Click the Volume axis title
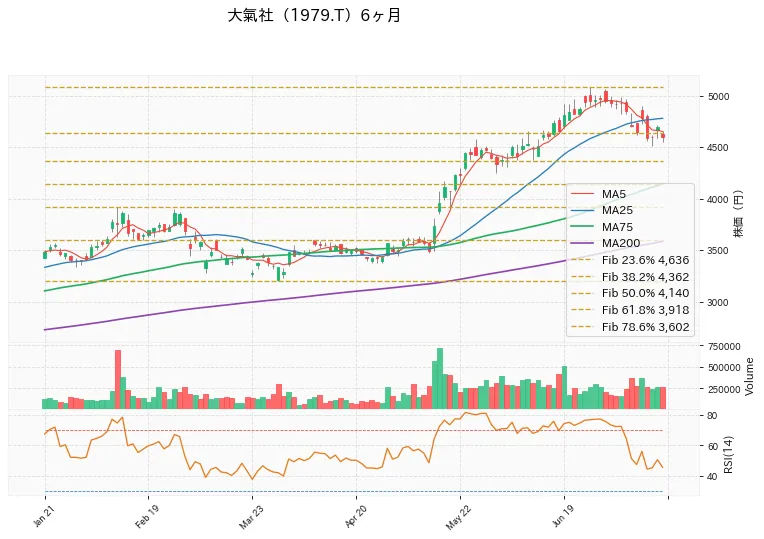Image resolution: width=764 pixels, height=539 pixels. (749, 376)
